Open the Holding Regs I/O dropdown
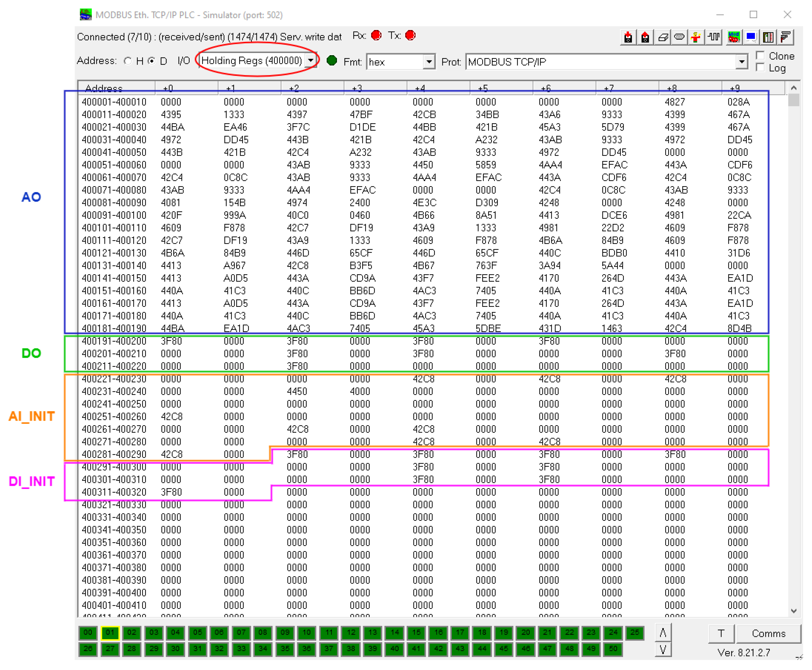812x670 pixels. click(x=310, y=60)
